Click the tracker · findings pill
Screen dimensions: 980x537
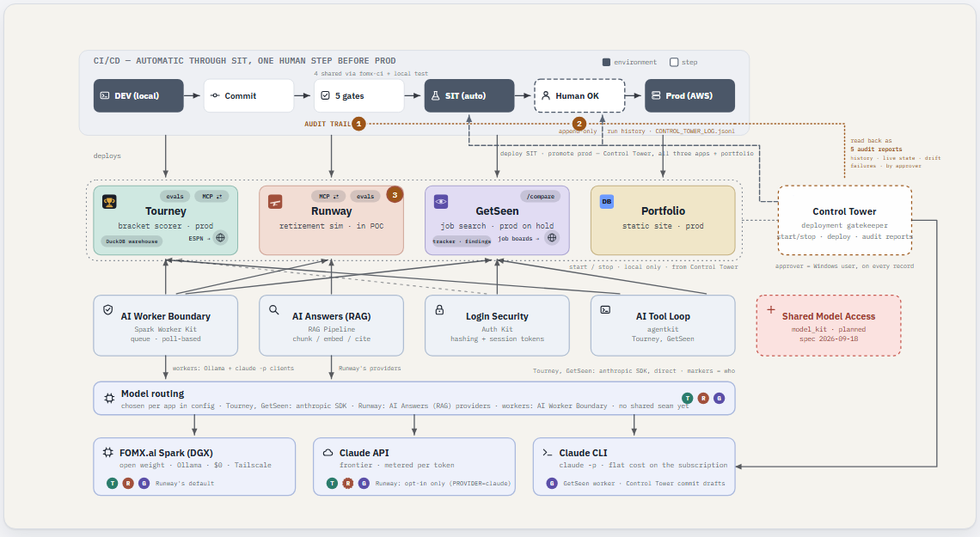coord(462,241)
